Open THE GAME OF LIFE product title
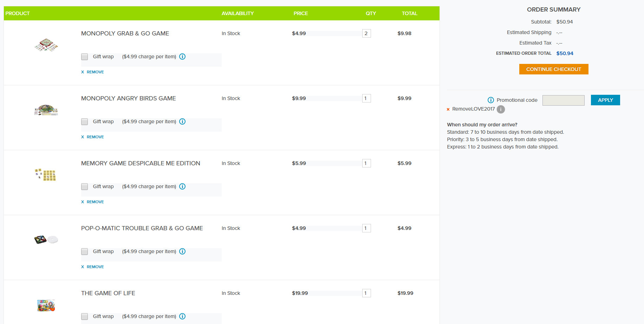This screenshot has width=644, height=324. click(x=108, y=293)
